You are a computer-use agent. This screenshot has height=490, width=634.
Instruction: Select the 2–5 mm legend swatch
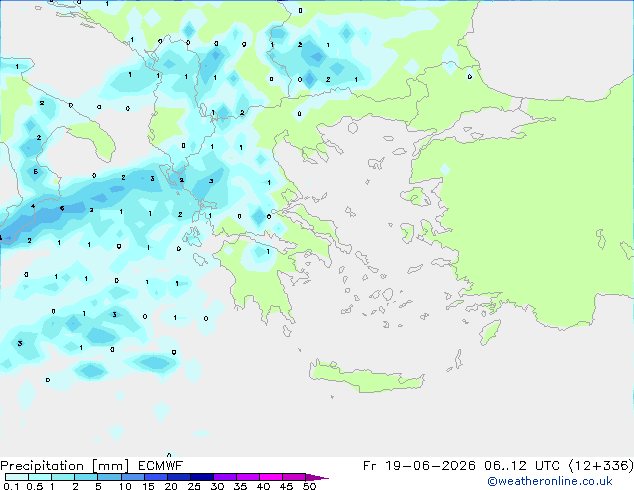pos(86,477)
